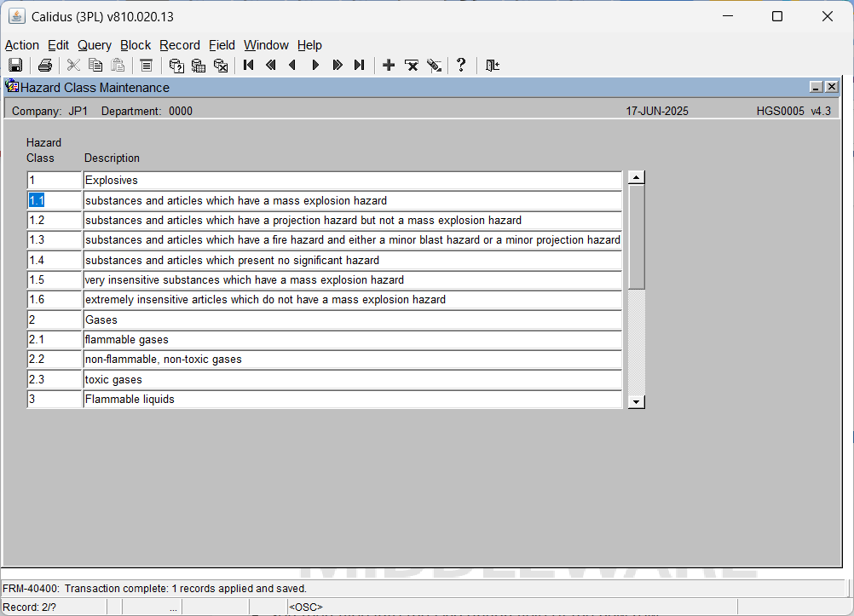Click the double-left previous block arrow

coord(271,66)
